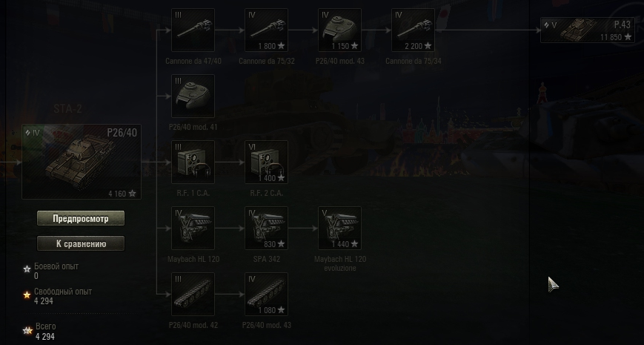The height and width of the screenshot is (345, 644).
Task: Select the R.F. 2 C.A. radio module
Action: tap(266, 162)
